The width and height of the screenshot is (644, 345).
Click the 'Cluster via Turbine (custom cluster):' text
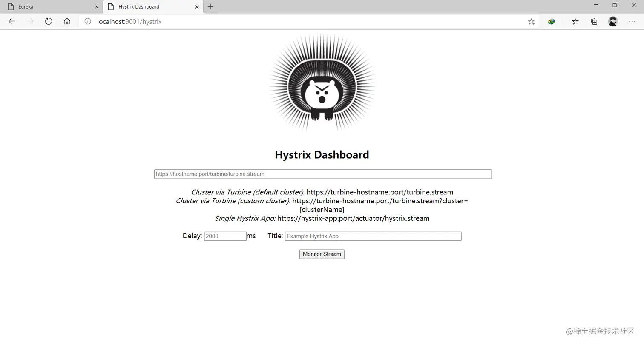pos(233,201)
